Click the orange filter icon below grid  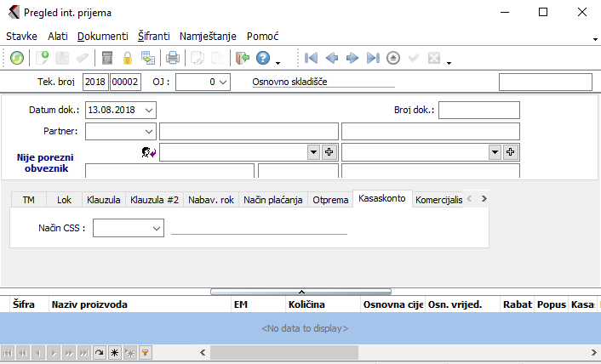coord(145,351)
